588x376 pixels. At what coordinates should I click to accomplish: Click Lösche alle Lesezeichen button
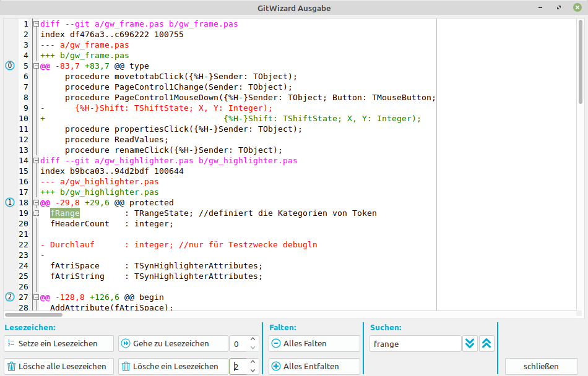click(59, 367)
